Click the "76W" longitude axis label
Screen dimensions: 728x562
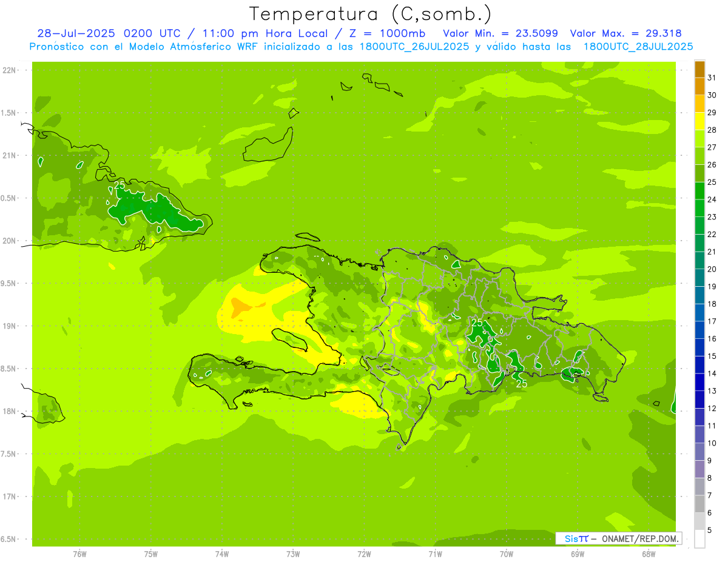tap(79, 554)
